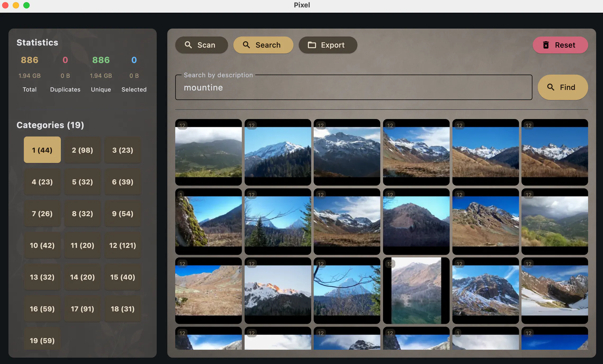Click the blue selected count 0
The width and height of the screenshot is (603, 364).
(x=134, y=60)
